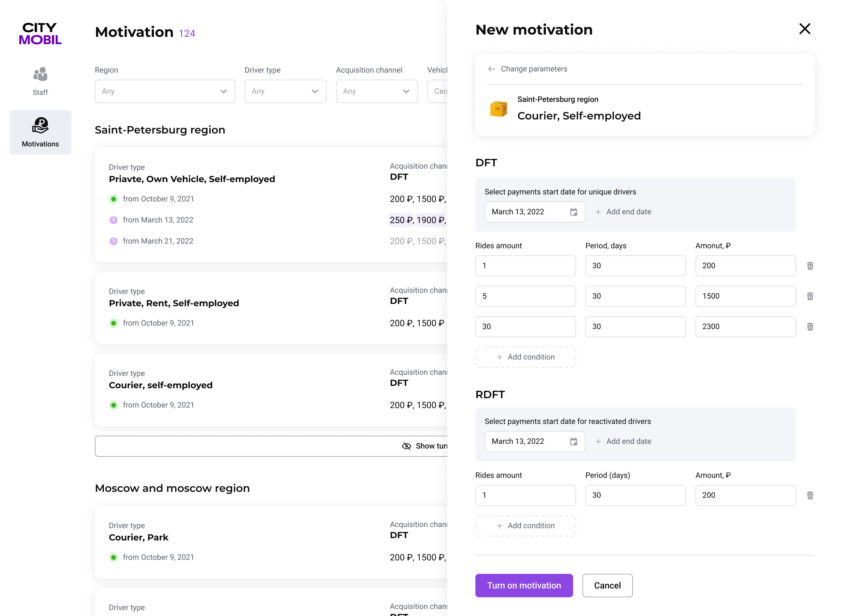Click DFT period field in 2300 row

click(635, 327)
